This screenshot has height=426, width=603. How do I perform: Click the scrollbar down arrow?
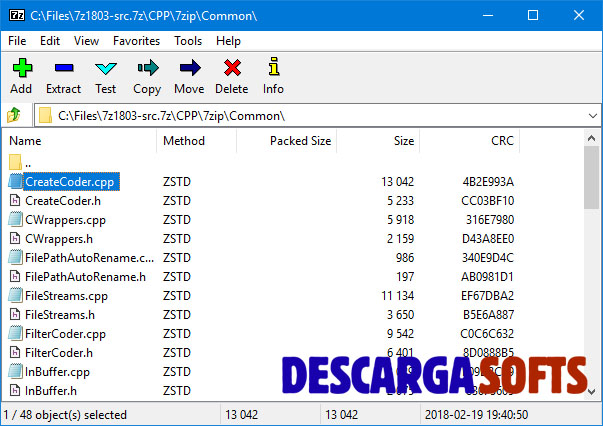(x=592, y=392)
